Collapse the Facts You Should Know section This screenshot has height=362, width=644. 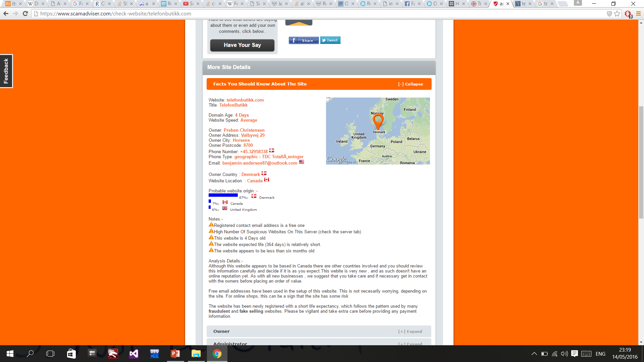(x=411, y=84)
